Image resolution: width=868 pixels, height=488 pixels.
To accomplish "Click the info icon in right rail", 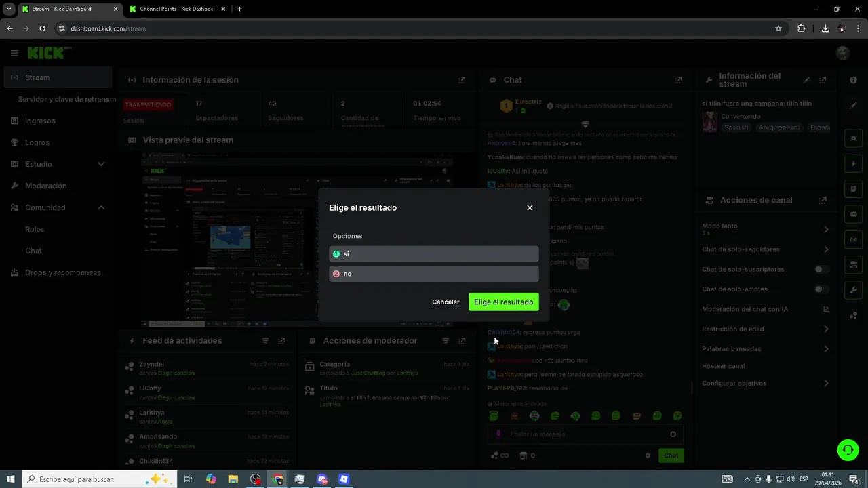I will [854, 80].
